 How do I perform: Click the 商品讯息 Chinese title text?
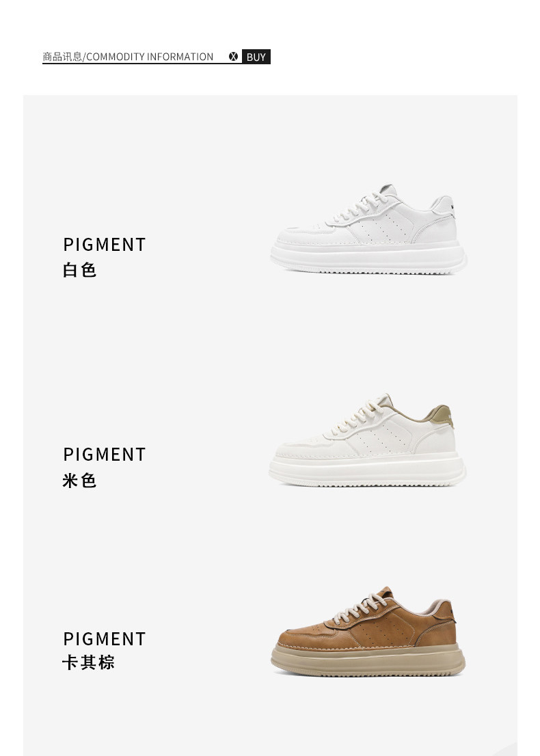(x=62, y=57)
